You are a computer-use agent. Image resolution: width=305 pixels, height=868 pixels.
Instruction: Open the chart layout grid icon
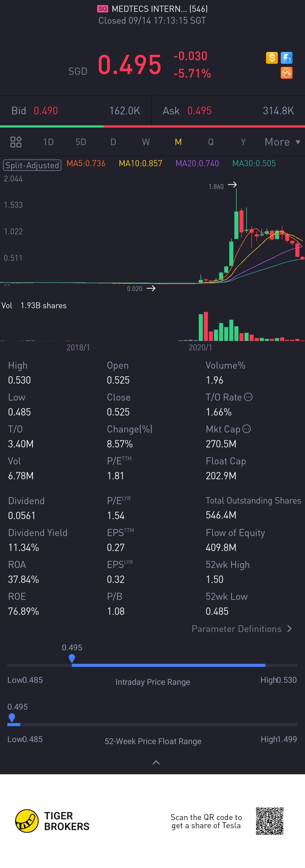coord(16,142)
